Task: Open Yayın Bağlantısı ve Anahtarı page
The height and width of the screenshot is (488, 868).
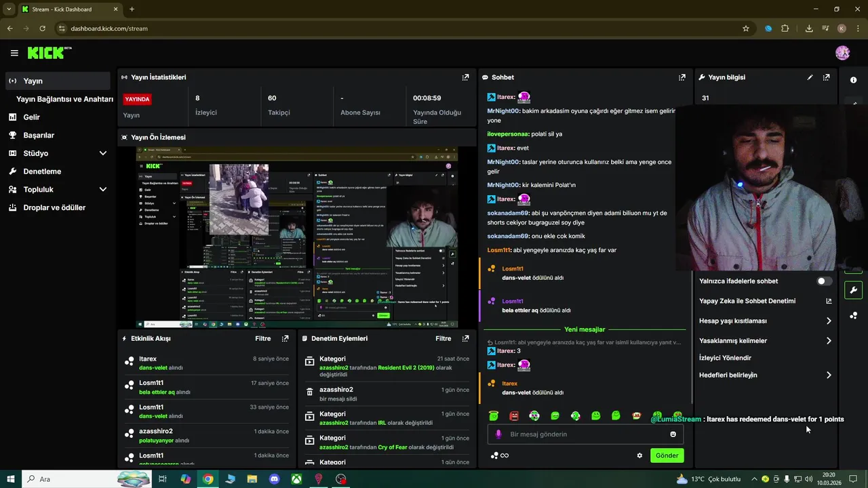Action: (x=64, y=99)
